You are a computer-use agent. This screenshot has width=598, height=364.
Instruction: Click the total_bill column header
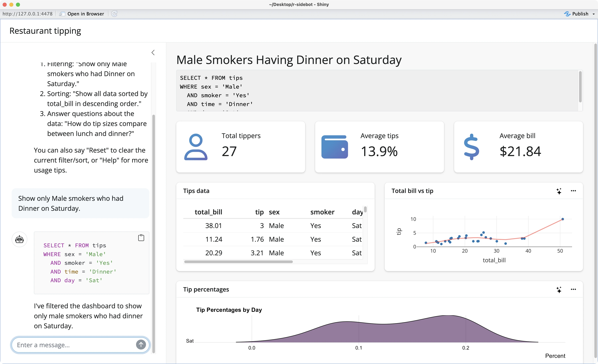(x=208, y=212)
